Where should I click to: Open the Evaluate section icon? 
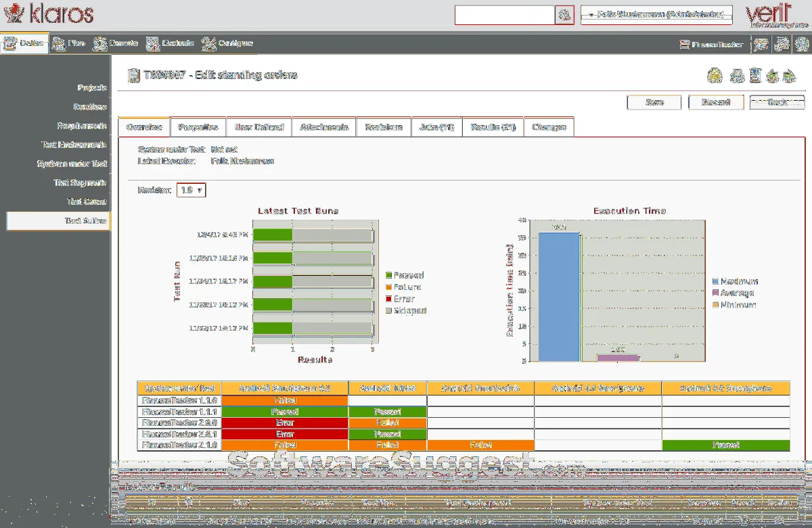click(152, 44)
